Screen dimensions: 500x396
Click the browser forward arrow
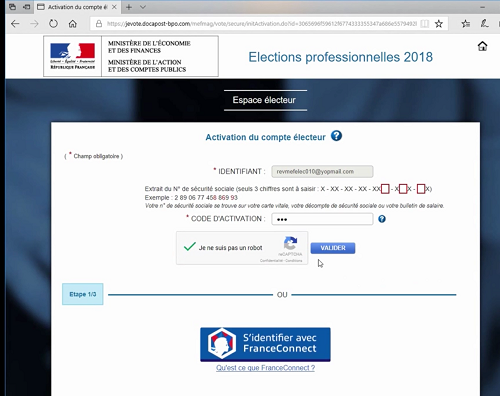34,24
